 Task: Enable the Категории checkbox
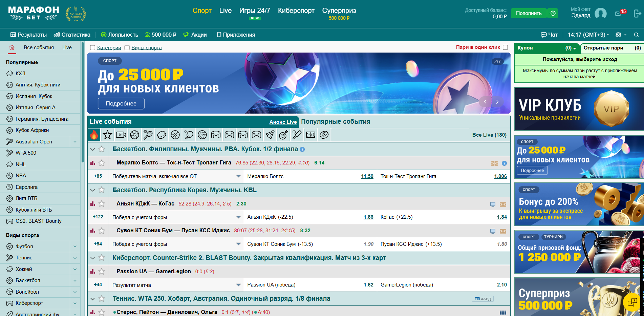click(x=92, y=48)
